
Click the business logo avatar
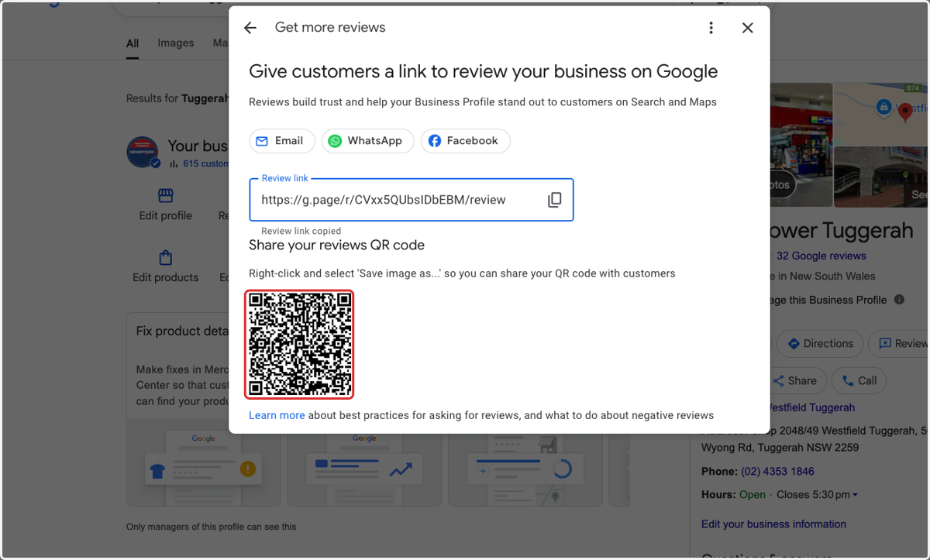tap(143, 152)
